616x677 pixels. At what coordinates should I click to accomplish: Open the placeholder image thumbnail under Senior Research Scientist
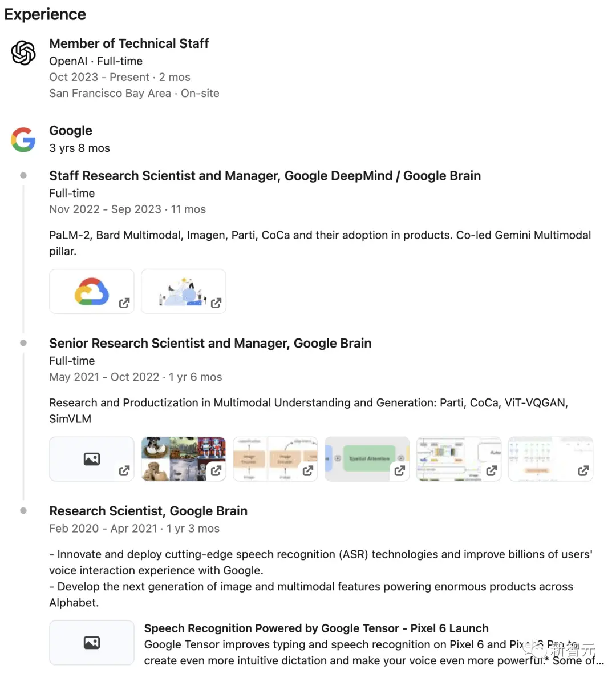(x=91, y=459)
